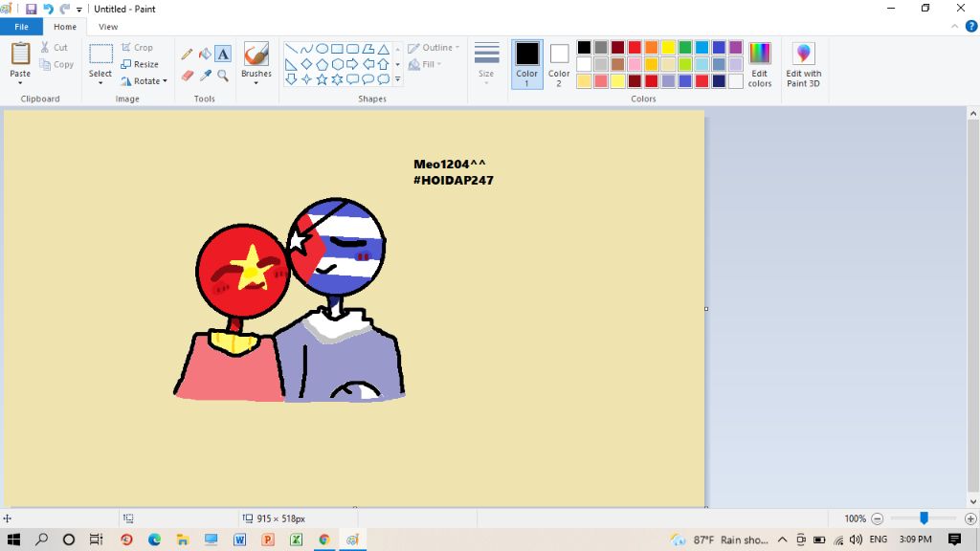The image size is (980, 551).
Task: Click Cut in Clipboard group
Action: pos(54,48)
